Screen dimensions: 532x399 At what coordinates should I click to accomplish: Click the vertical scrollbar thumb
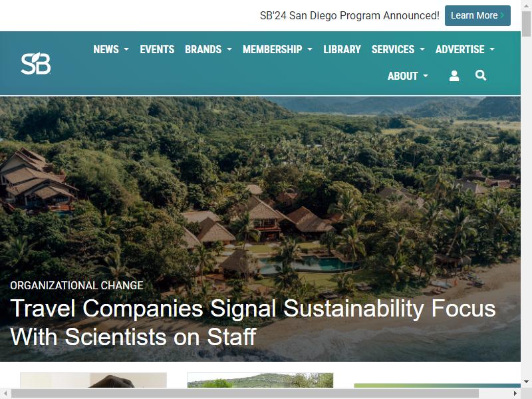pos(526,23)
